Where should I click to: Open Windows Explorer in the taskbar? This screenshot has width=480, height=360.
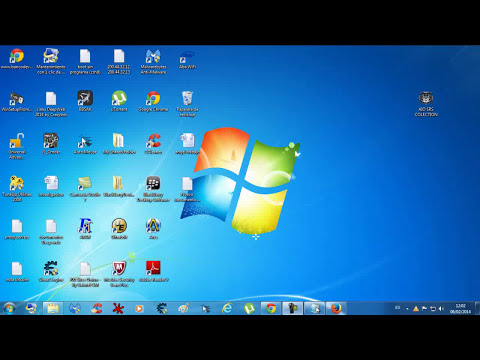click(x=53, y=308)
